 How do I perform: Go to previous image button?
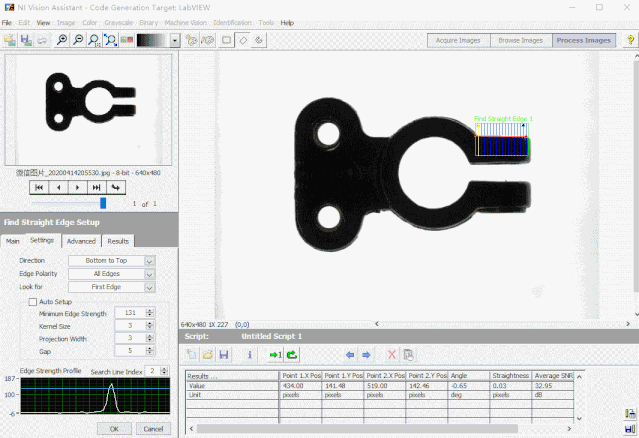[58, 187]
